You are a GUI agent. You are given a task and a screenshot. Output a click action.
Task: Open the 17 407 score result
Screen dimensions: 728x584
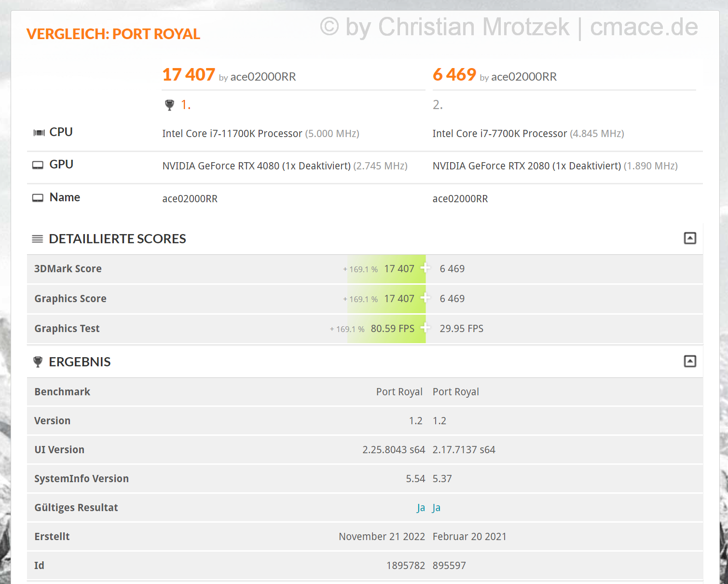[189, 75]
